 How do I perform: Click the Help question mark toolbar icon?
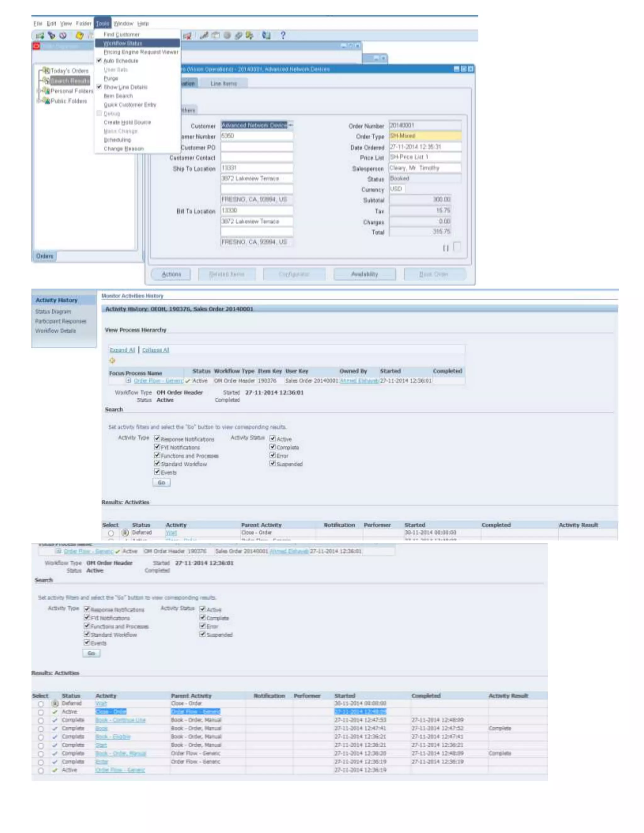pyautogui.click(x=283, y=36)
